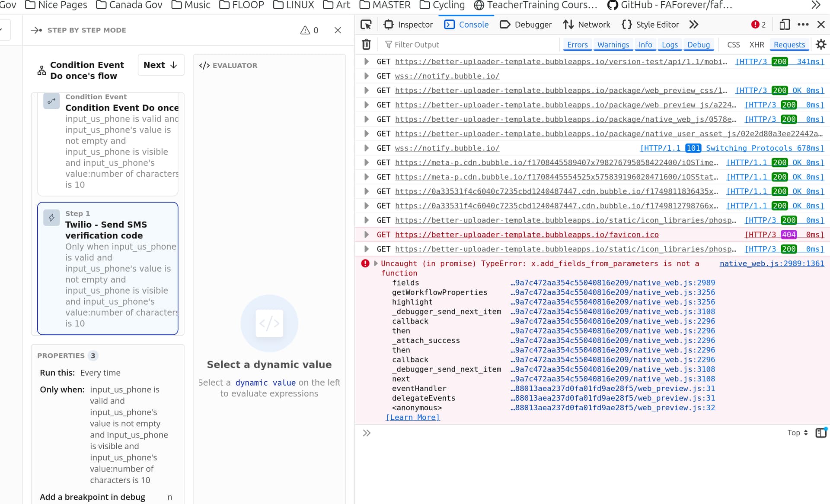Open the favicon.ico URL link
Image resolution: width=830 pixels, height=504 pixels.
[527, 235]
